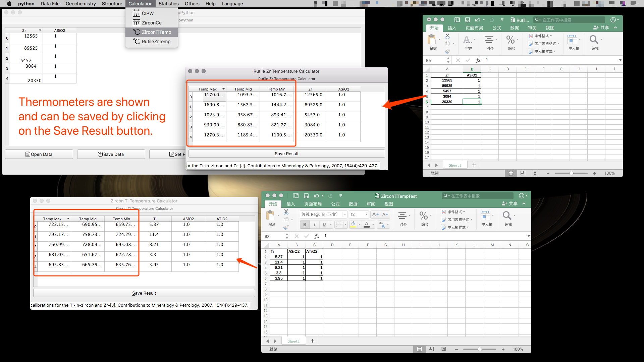
Task: Toggle Underline formatting in ZirconTiTempTest workbook
Action: click(324, 225)
